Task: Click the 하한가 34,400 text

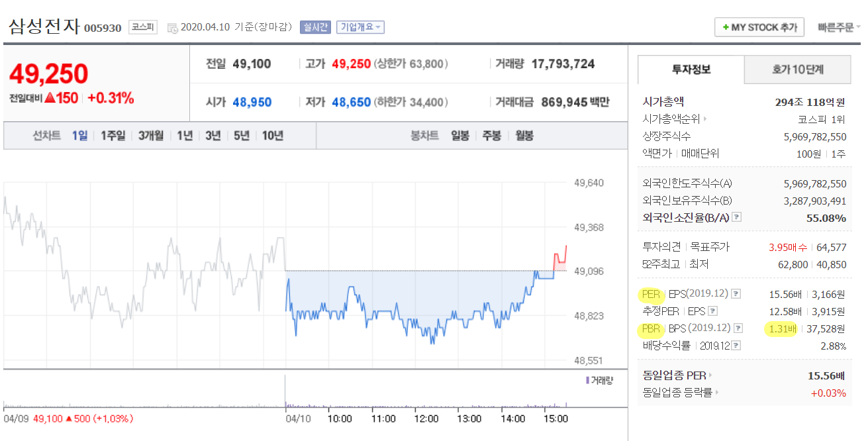Action: point(410,103)
